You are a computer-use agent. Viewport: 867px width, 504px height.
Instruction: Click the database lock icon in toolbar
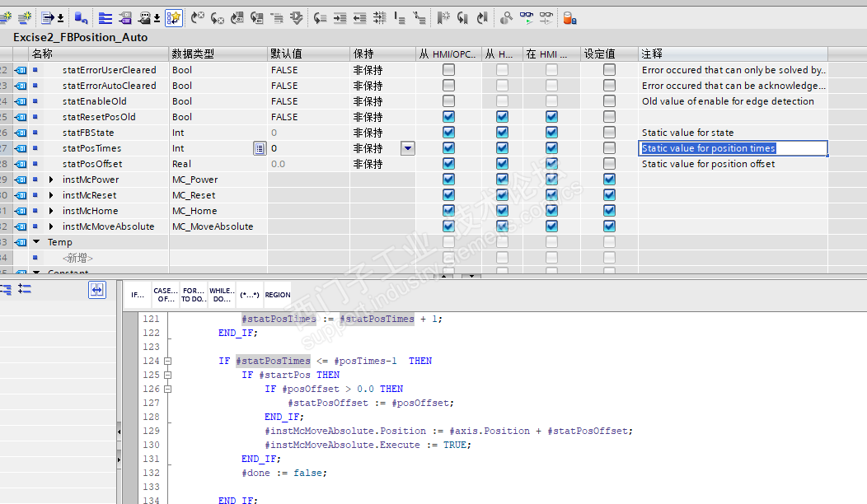(x=569, y=17)
